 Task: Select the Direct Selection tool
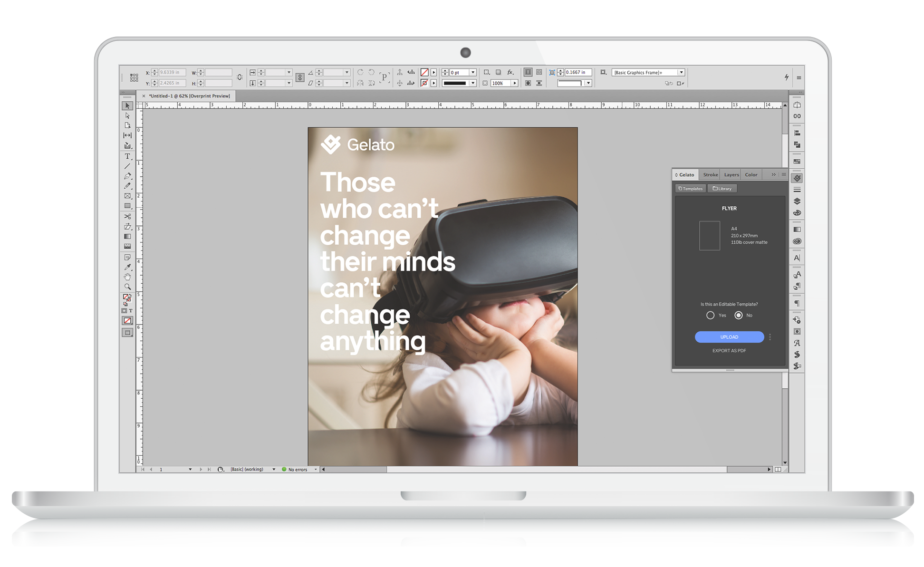pyautogui.click(x=127, y=115)
